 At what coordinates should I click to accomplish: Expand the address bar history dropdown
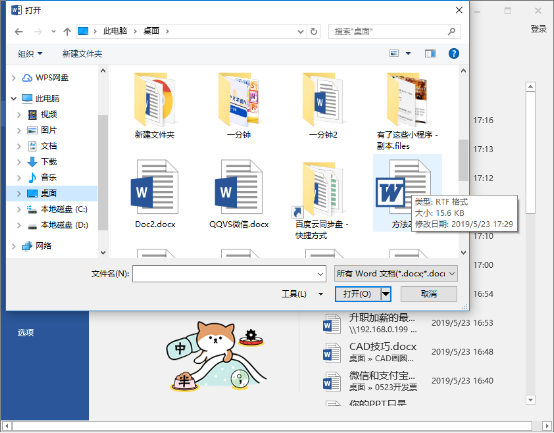coord(301,32)
